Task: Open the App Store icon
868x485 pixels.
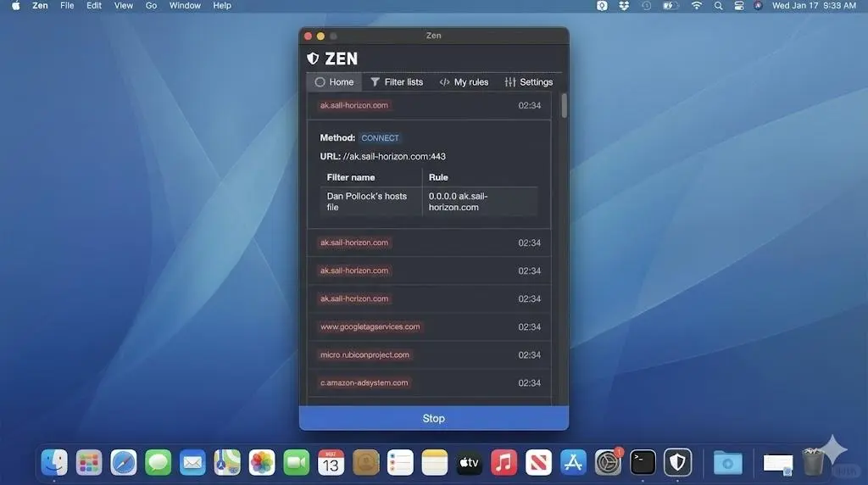Action: [573, 462]
